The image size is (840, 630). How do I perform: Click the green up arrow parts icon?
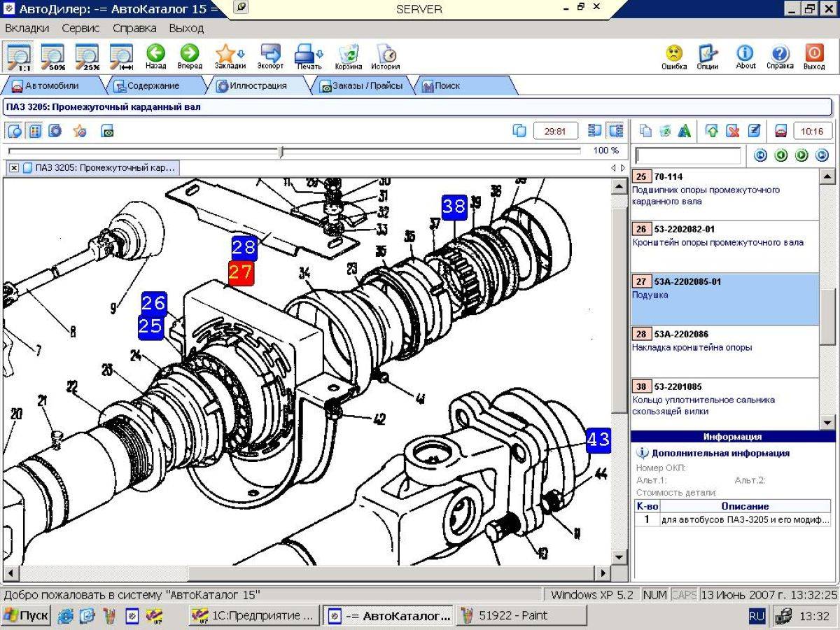pyautogui.click(x=713, y=131)
